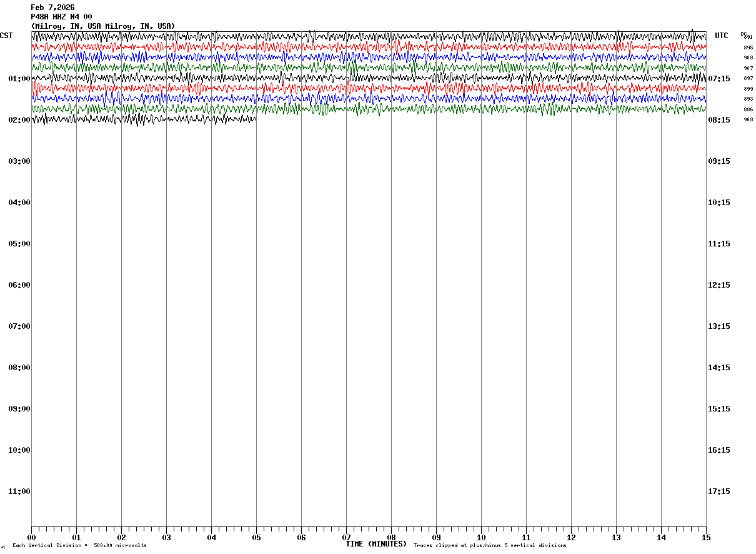Viewport: 756px width, 554px height.
Task: Click the DC offset value "886"
Action: coord(749,109)
